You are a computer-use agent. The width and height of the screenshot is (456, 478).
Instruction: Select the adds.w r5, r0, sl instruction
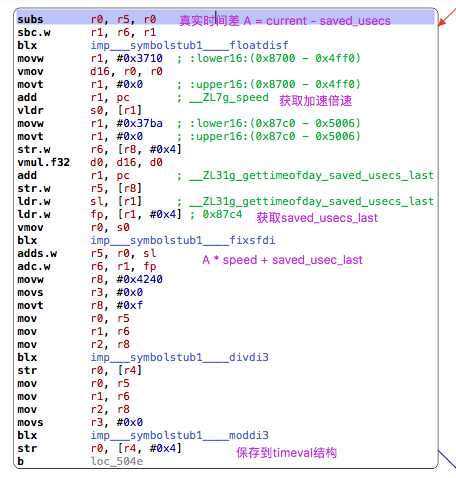pyautogui.click(x=87, y=253)
